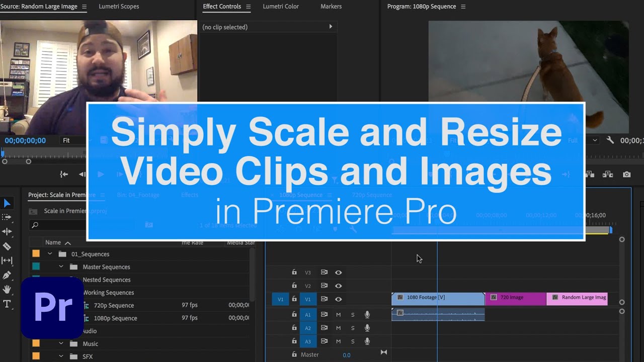Viewport: 644px width, 362px height.
Task: Click the teal label swatch of Master Sequences
Action: click(x=36, y=267)
